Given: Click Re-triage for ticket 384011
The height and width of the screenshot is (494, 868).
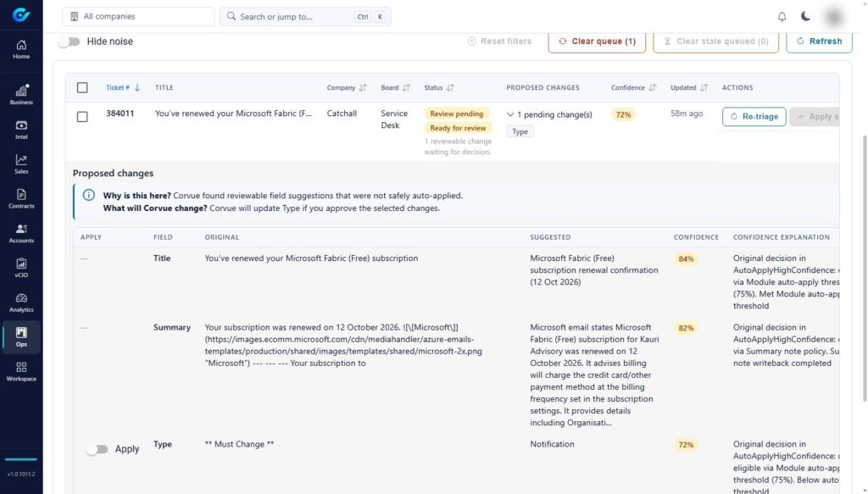Looking at the screenshot, I should coord(754,117).
